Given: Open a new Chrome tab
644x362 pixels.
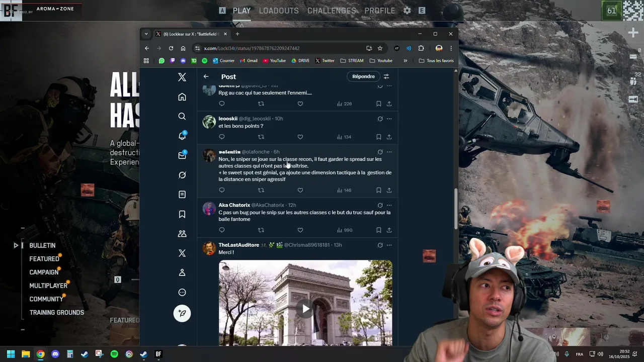Looking at the screenshot, I should [237, 34].
